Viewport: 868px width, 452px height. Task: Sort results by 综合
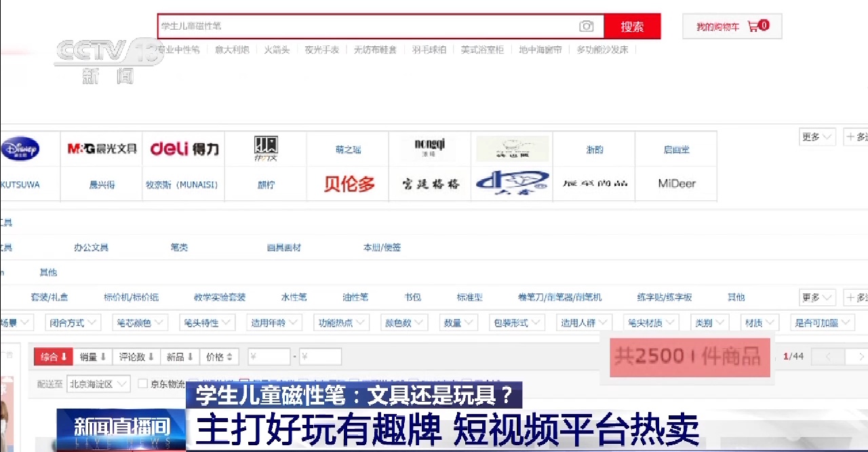point(53,356)
